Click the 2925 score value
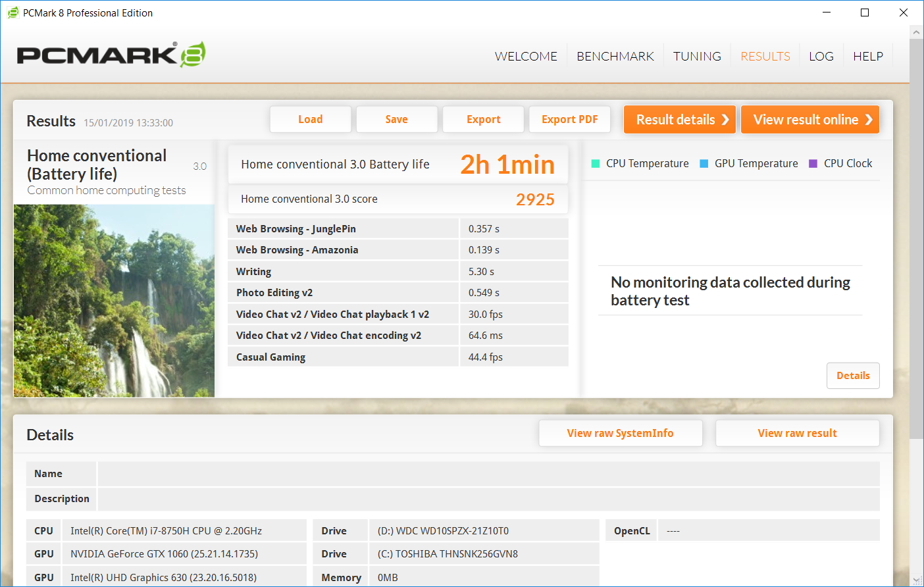Image resolution: width=924 pixels, height=587 pixels. (535, 199)
